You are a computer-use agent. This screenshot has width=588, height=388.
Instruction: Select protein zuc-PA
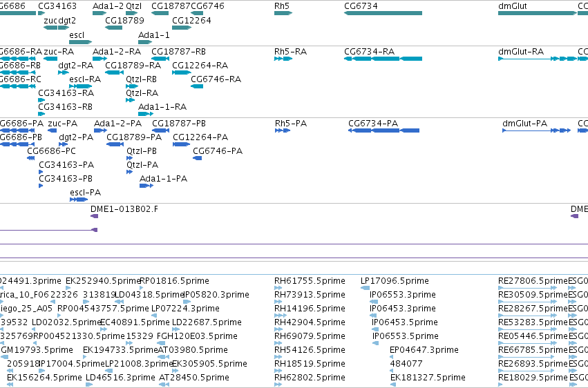coord(52,130)
